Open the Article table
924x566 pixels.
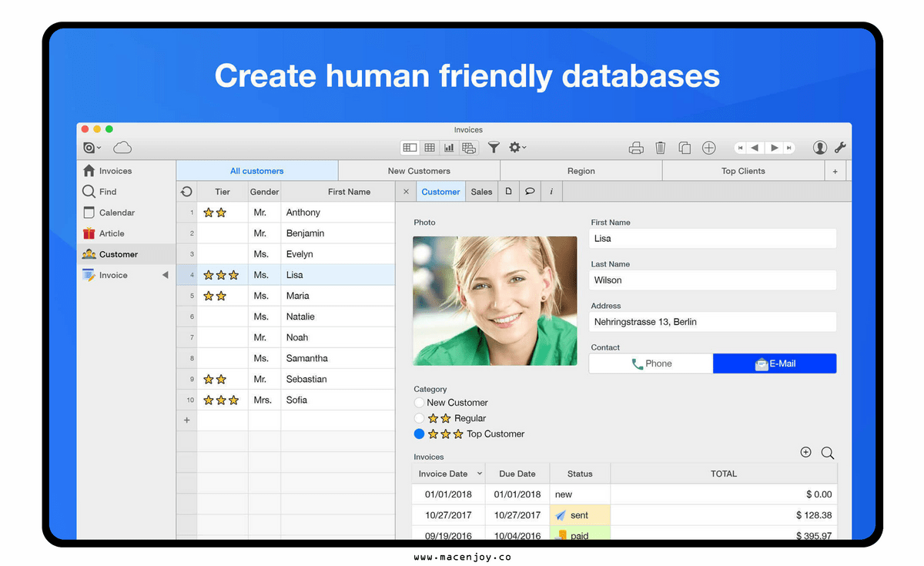tap(126, 233)
